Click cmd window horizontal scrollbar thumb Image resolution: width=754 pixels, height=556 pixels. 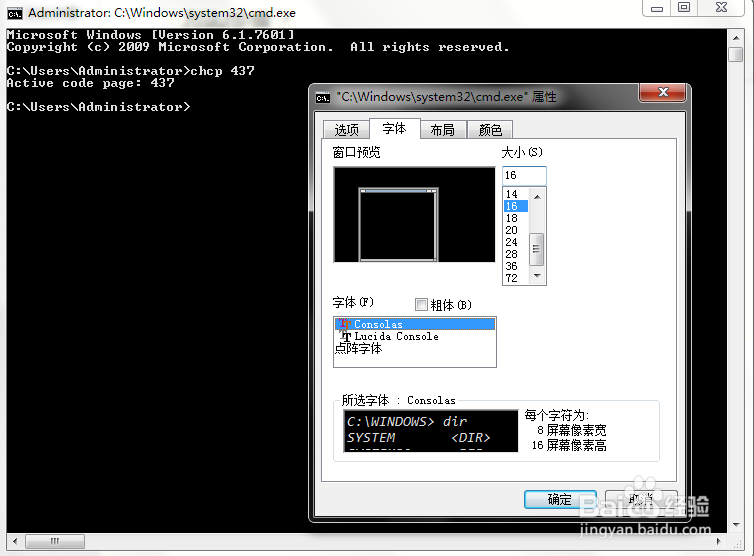point(55,541)
